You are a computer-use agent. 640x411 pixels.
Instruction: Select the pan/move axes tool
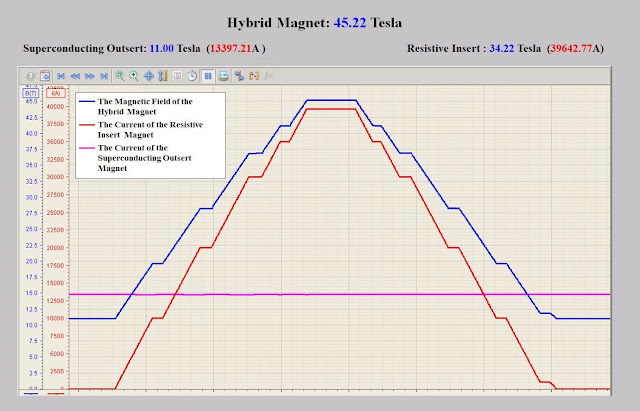(149, 76)
